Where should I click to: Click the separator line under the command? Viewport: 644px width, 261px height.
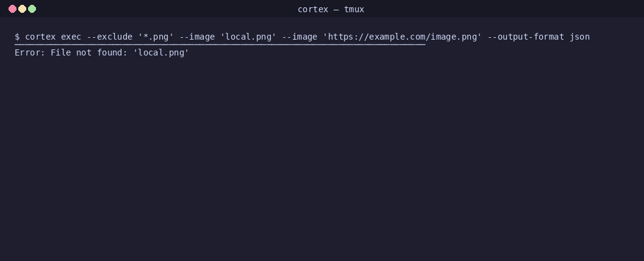pyautogui.click(x=220, y=45)
